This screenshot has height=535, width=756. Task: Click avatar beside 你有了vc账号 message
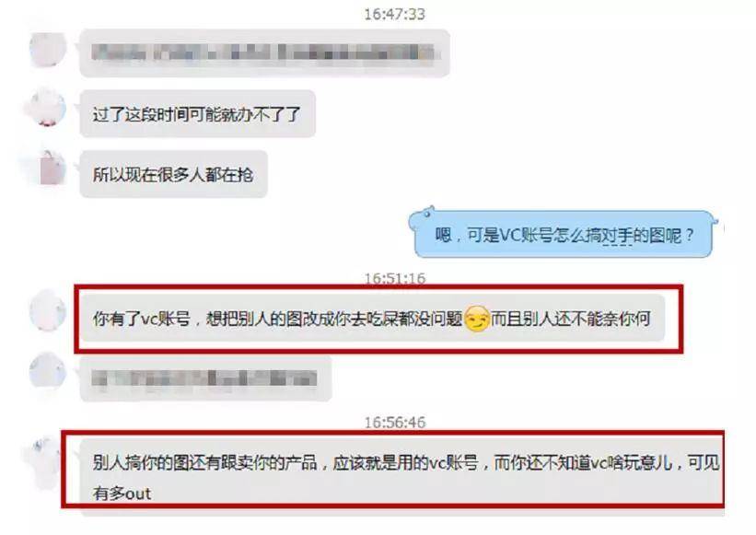click(47, 310)
